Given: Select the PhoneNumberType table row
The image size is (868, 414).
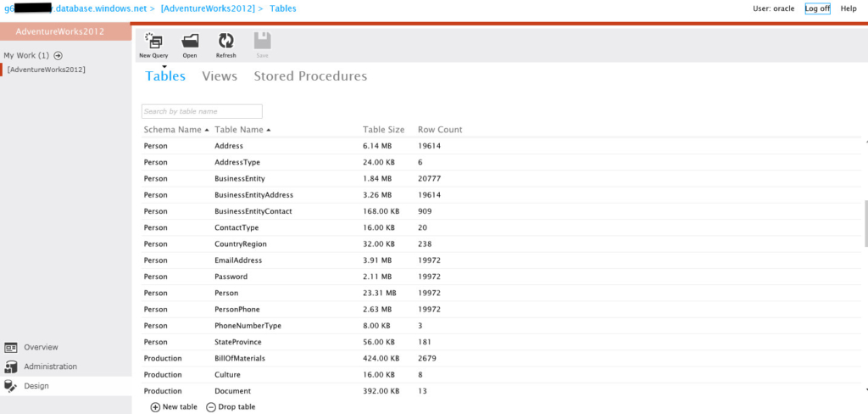Looking at the screenshot, I should pos(502,325).
